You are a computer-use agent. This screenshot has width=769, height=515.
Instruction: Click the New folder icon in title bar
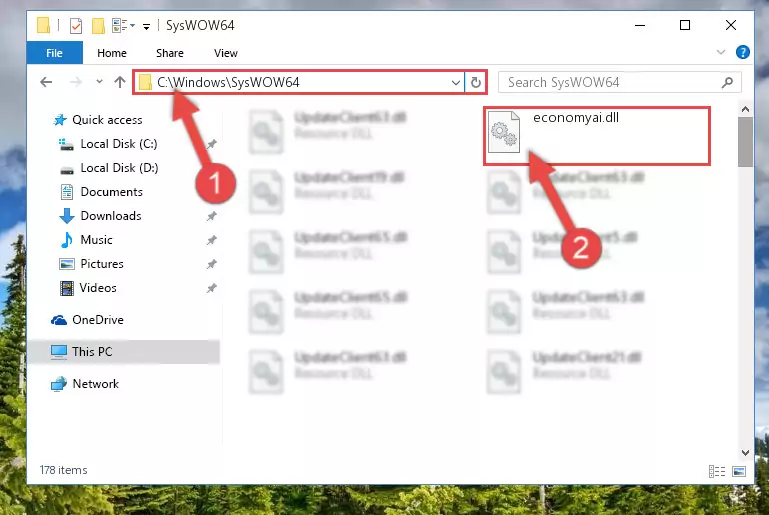pos(98,25)
